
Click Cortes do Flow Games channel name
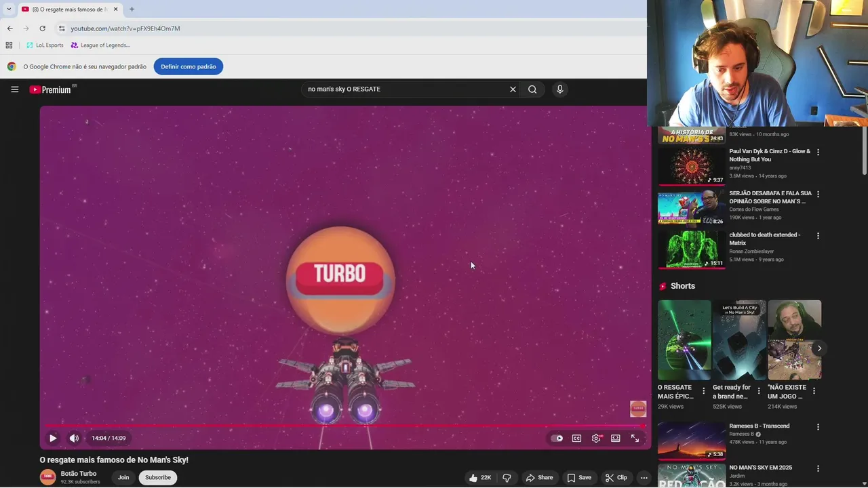(754, 209)
